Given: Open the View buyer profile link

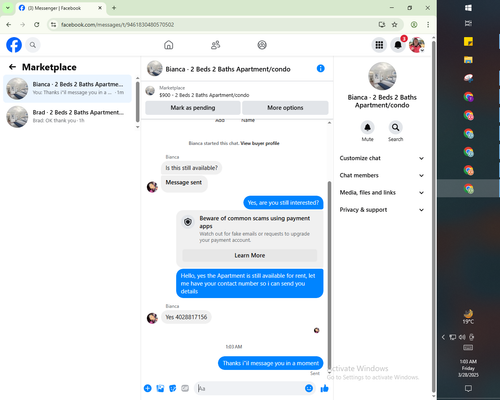Looking at the screenshot, I should (x=260, y=143).
